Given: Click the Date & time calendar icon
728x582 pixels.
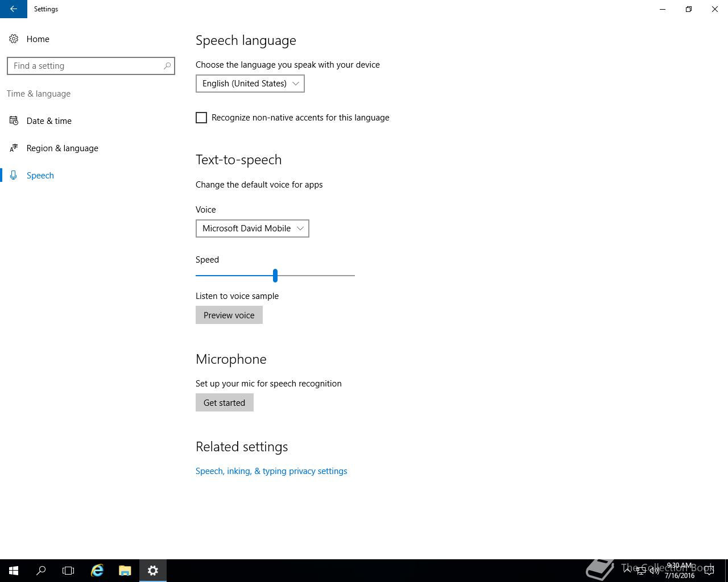Looking at the screenshot, I should (x=14, y=120).
